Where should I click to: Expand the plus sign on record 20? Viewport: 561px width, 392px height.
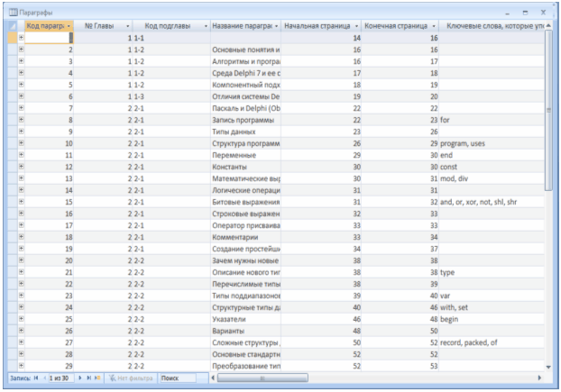tap(20, 260)
